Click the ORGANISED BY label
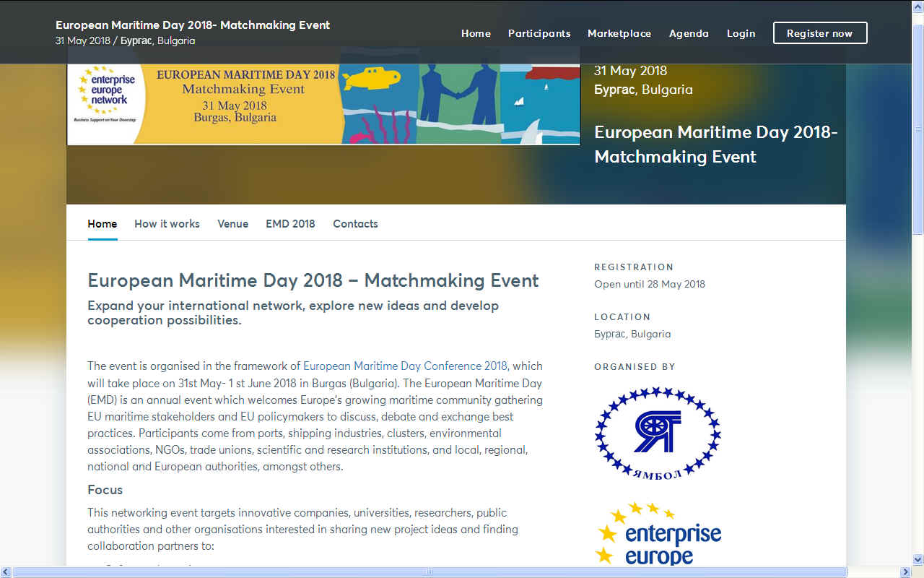Viewport: 924px width, 578px height. click(635, 367)
